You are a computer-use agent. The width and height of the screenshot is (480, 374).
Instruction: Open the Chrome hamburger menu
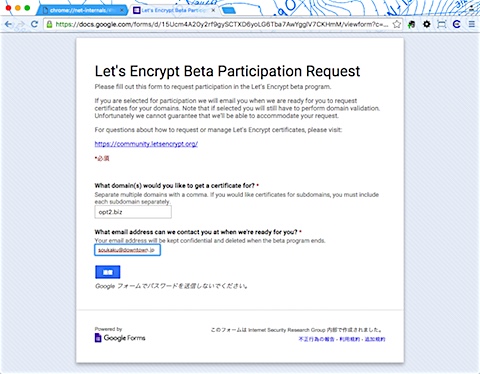[x=472, y=24]
